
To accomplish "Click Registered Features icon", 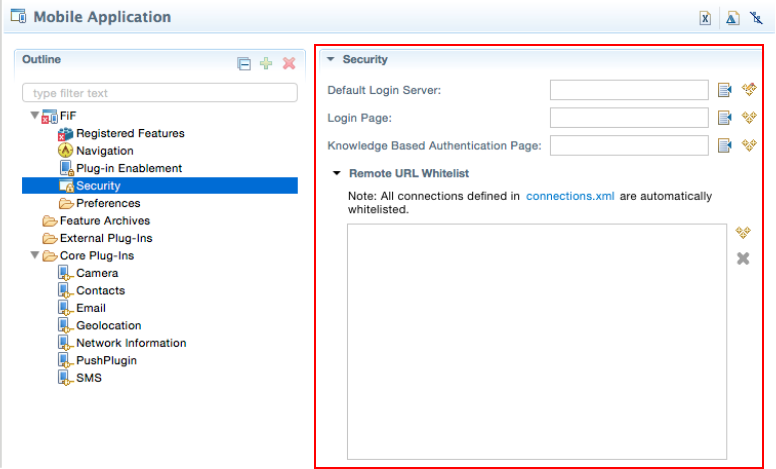I will coord(65,134).
